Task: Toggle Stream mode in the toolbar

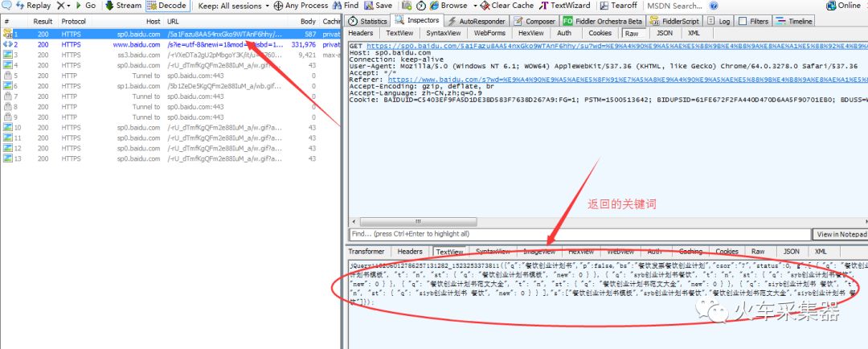Action: click(x=123, y=6)
